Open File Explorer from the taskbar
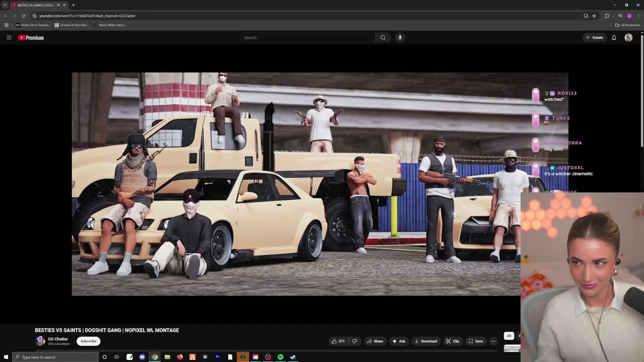The height and width of the screenshot is (362, 644). click(x=167, y=357)
